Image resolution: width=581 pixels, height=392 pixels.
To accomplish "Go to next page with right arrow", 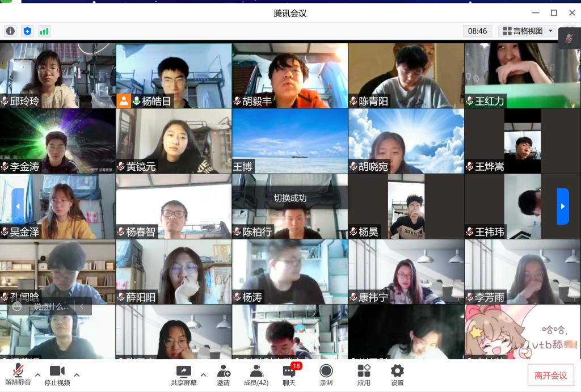I will [563, 206].
